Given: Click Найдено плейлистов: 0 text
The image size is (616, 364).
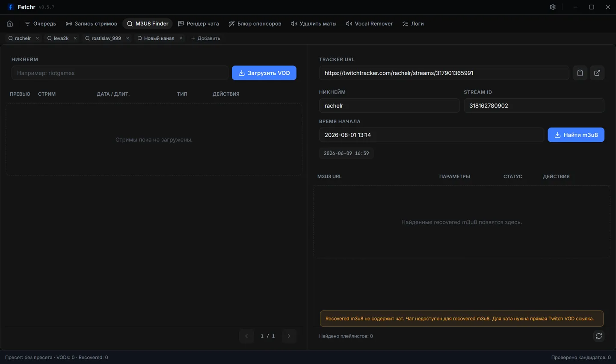Looking at the screenshot, I should coord(346,336).
